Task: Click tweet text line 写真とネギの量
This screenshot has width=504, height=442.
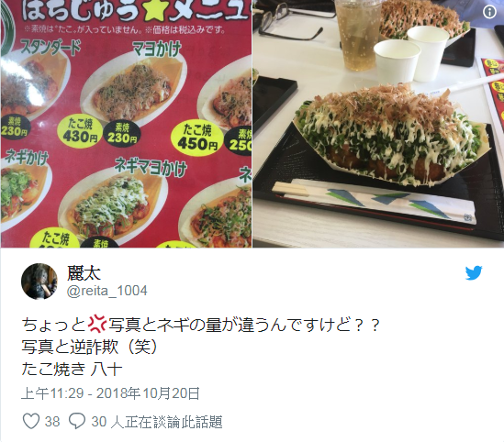Action: pos(201,325)
